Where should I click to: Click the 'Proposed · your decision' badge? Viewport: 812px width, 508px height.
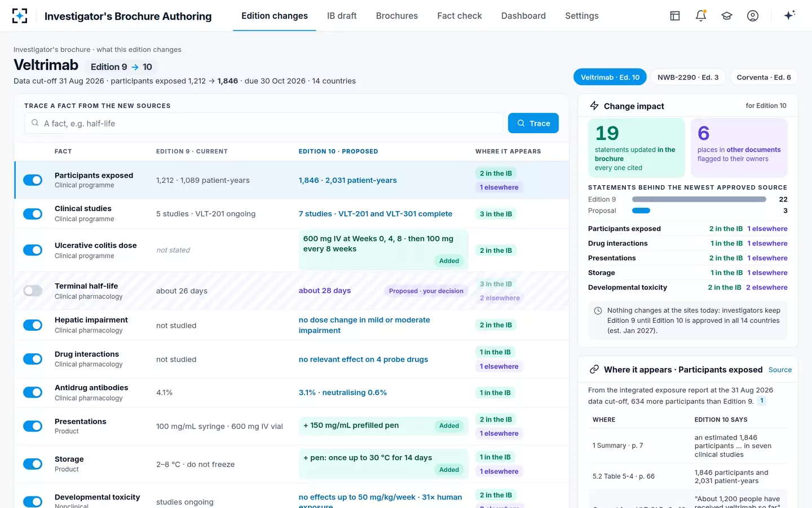coord(426,291)
